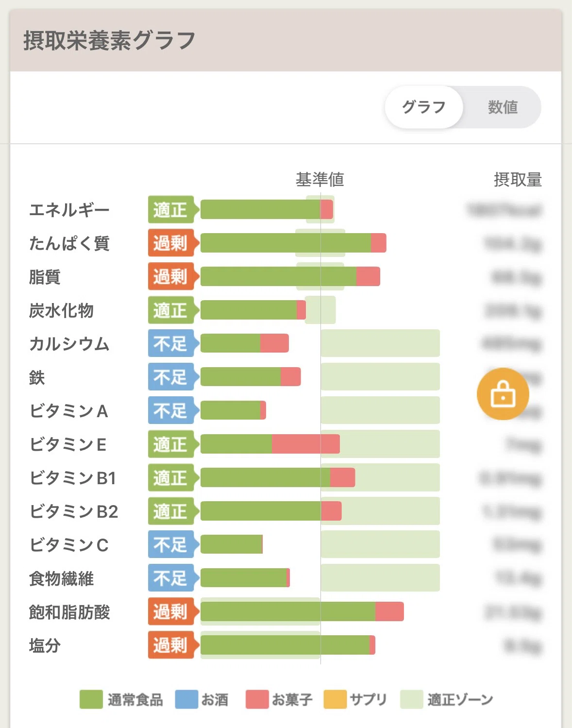Select the 食物繊維 row label
This screenshot has width=572, height=728.
(x=61, y=578)
